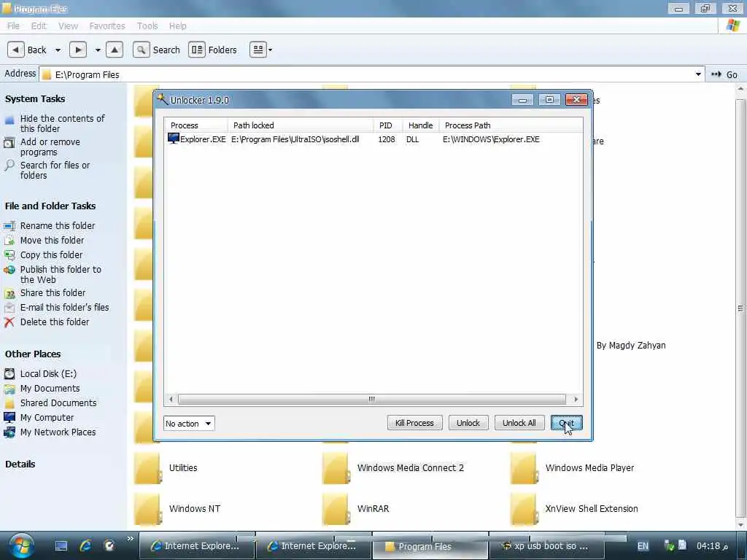Select the locked path isoshell.dll cell
Viewport: 747px width, 560px height.
(x=295, y=139)
